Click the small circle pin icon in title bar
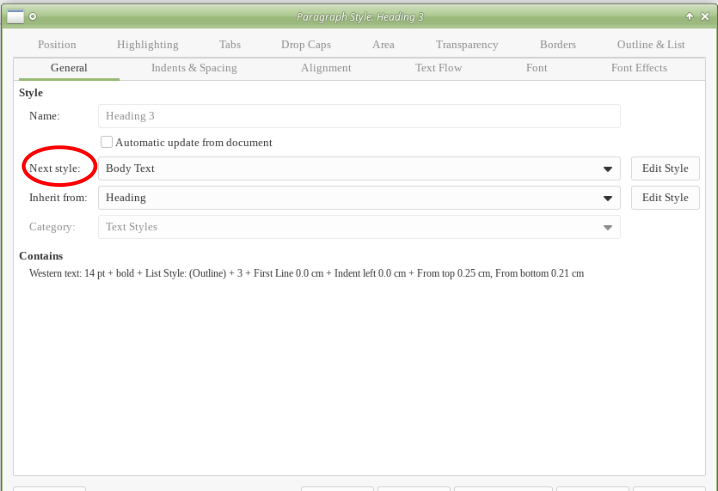This screenshot has width=718, height=491. point(33,16)
